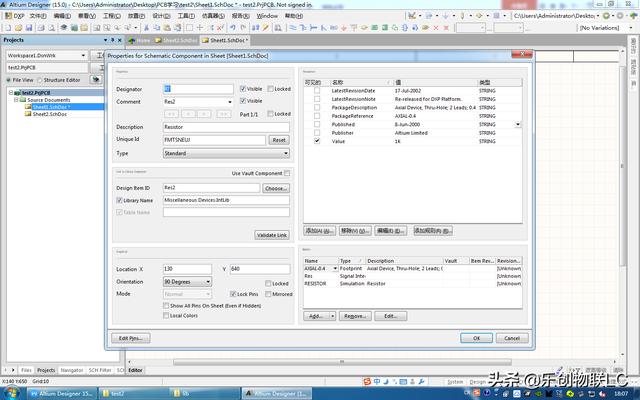640x400 pixels.
Task: Click the Home tab house icon
Action: 132,40
